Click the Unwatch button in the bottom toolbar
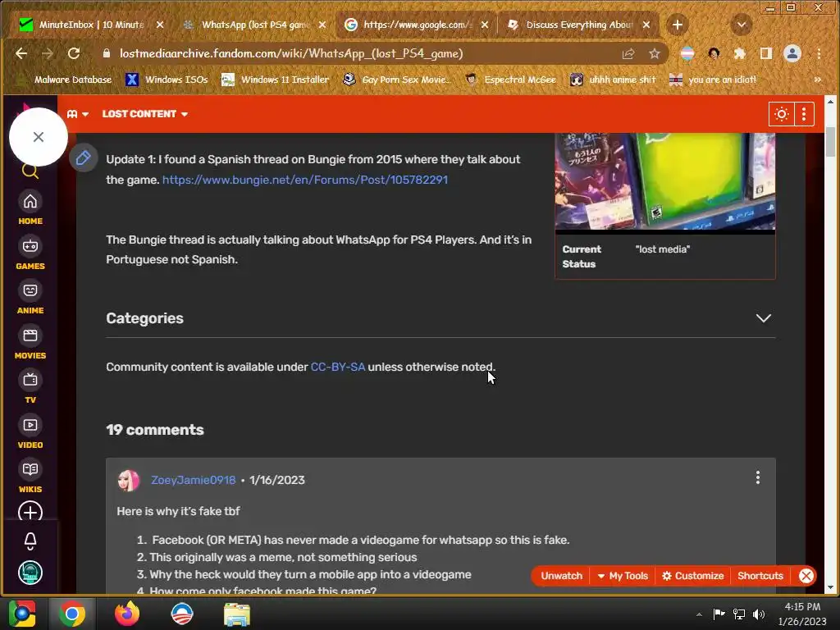 pos(561,576)
